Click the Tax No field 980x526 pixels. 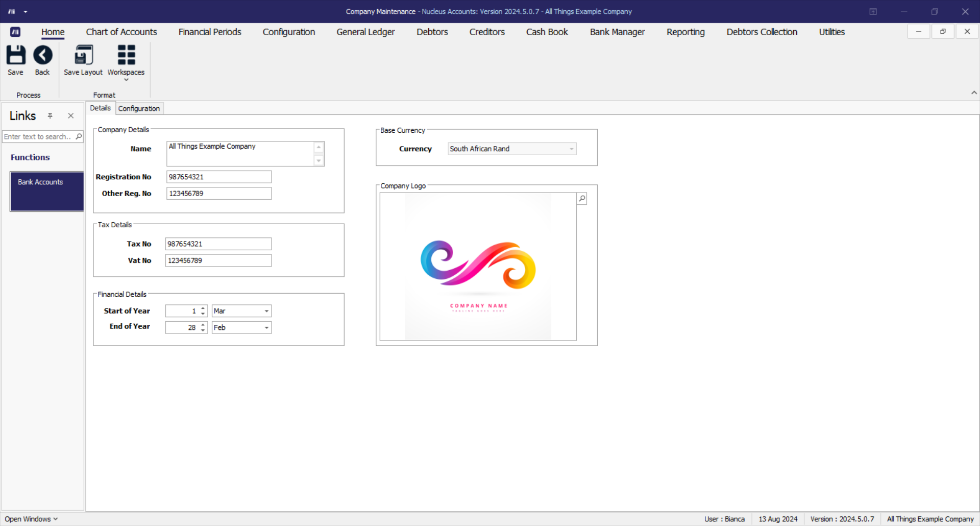click(x=218, y=244)
